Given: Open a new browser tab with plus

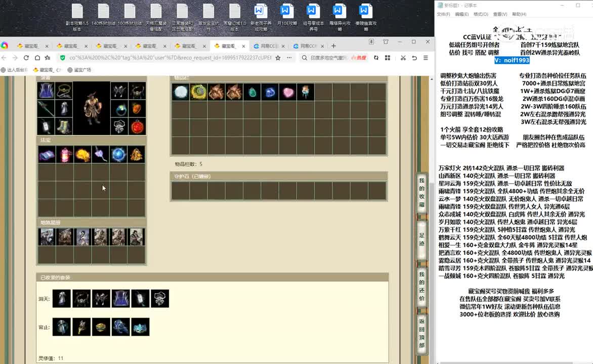Looking at the screenshot, I should pos(333,46).
